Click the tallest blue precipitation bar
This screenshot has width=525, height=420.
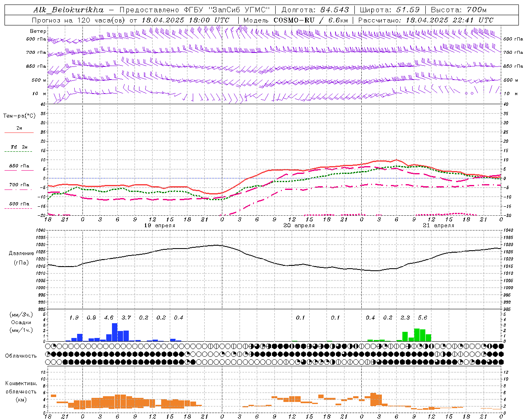pyautogui.click(x=115, y=332)
